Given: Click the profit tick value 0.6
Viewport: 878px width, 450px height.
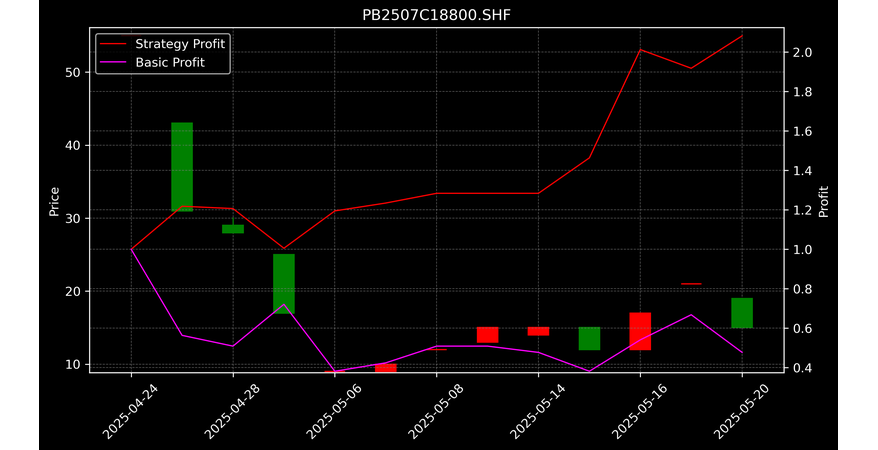Looking at the screenshot, I should [x=800, y=329].
